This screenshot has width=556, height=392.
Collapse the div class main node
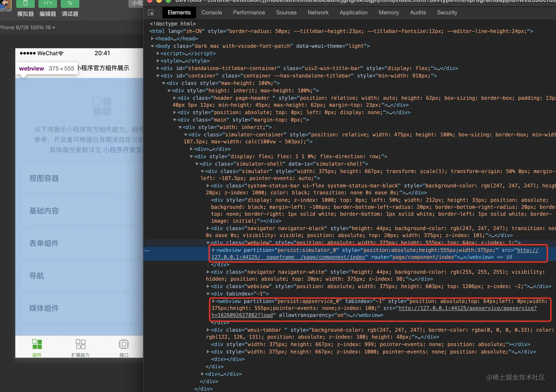175,120
